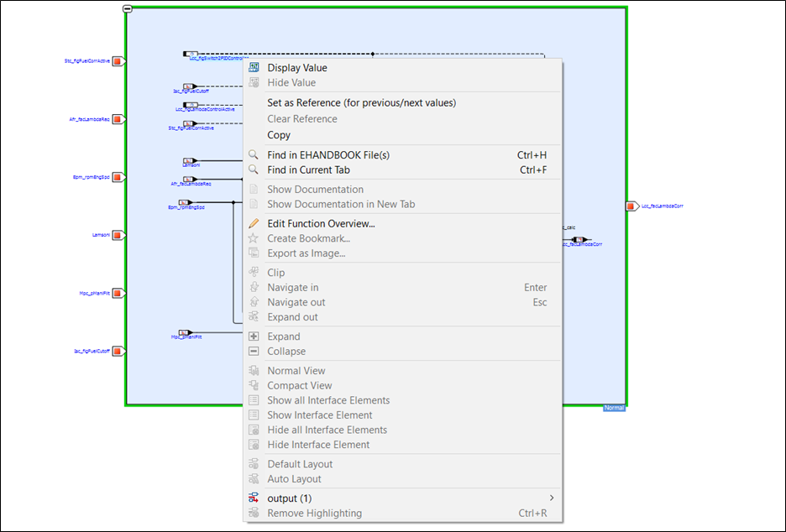Click the Export as Image icon
This screenshot has width=786, height=532.
[x=254, y=253]
